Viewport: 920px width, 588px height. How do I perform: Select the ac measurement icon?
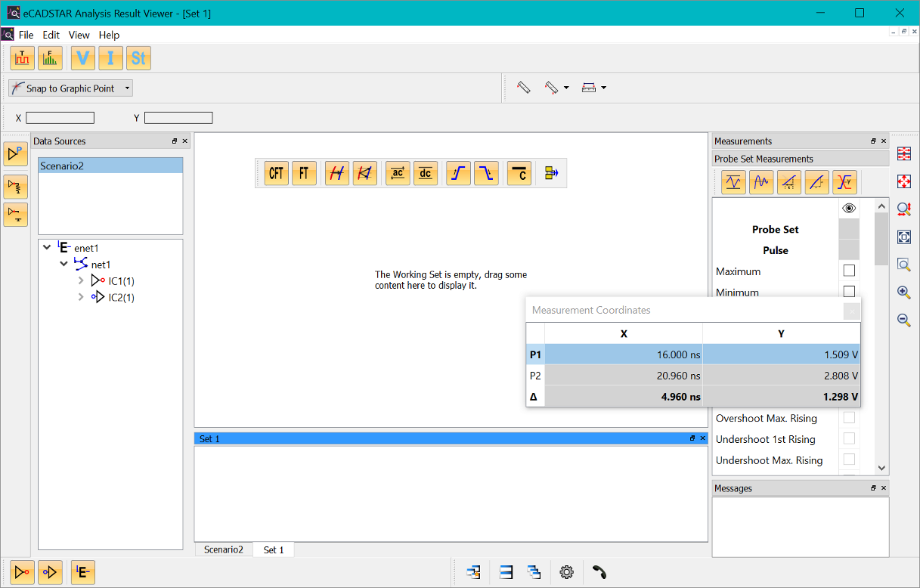(x=398, y=173)
